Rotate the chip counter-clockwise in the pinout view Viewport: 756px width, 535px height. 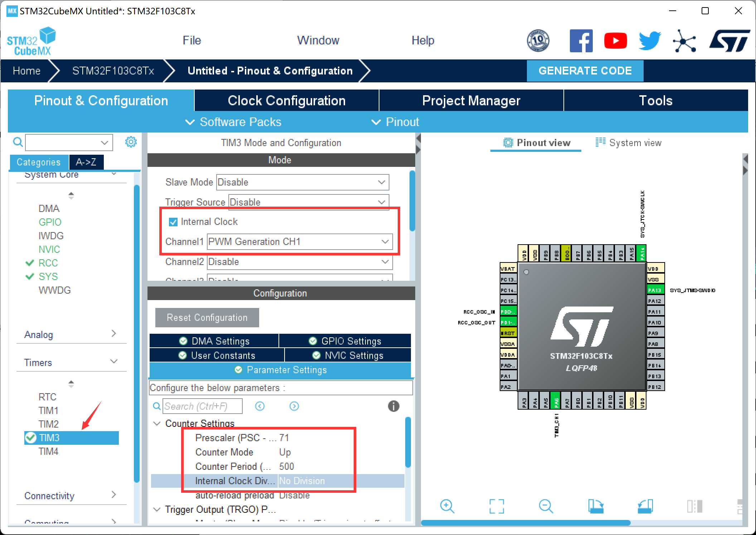(x=645, y=506)
